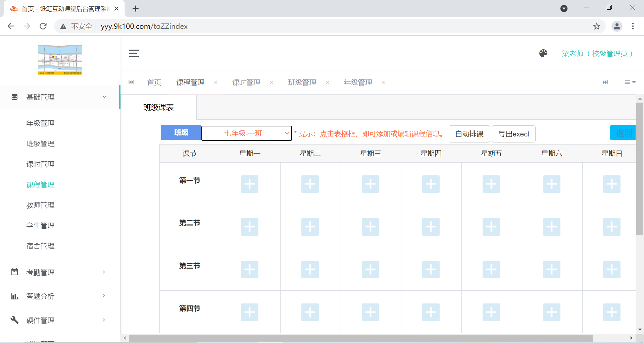The image size is (644, 343).
Task: Click the 自动排课 button
Action: (469, 134)
